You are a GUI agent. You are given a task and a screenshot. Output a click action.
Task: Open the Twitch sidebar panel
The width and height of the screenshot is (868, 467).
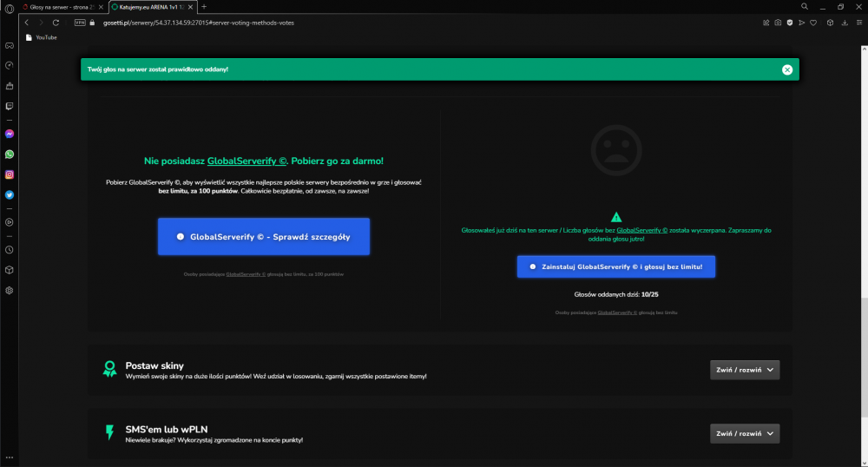click(x=10, y=106)
